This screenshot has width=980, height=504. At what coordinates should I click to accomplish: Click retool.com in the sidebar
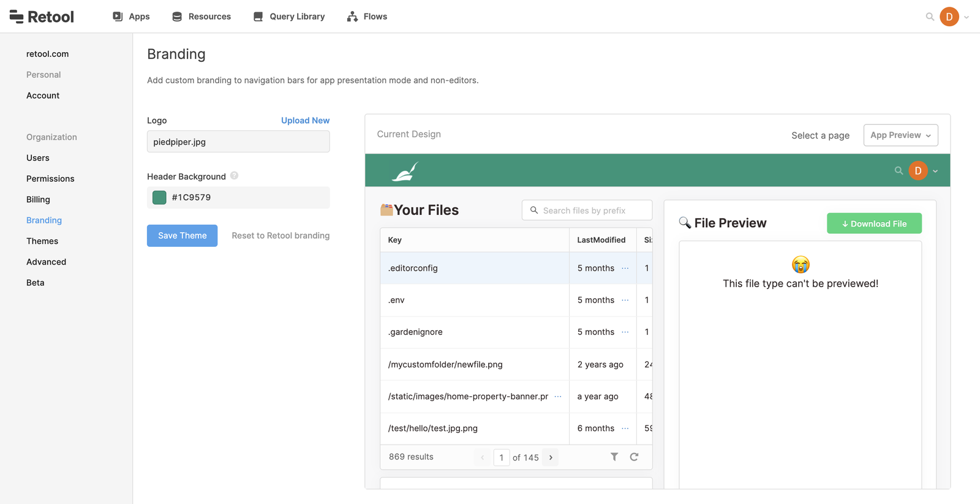pyautogui.click(x=47, y=54)
